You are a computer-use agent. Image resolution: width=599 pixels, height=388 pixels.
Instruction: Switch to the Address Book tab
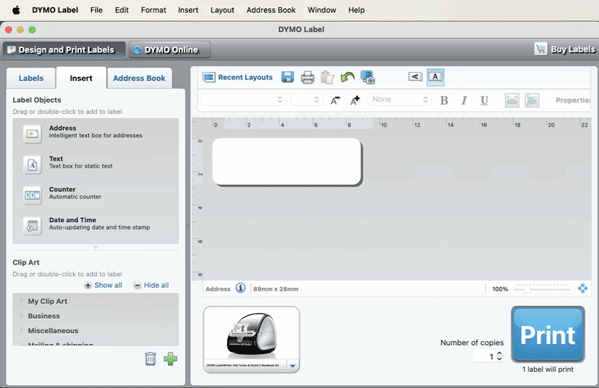139,78
